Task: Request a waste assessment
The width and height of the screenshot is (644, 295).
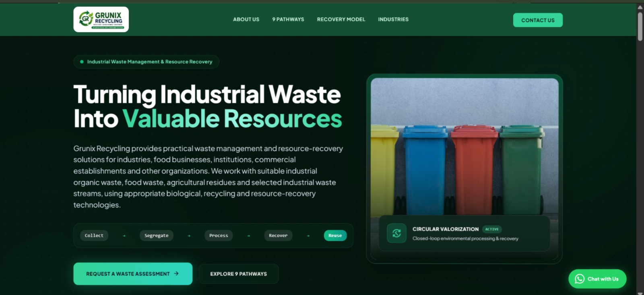Action: tap(133, 274)
